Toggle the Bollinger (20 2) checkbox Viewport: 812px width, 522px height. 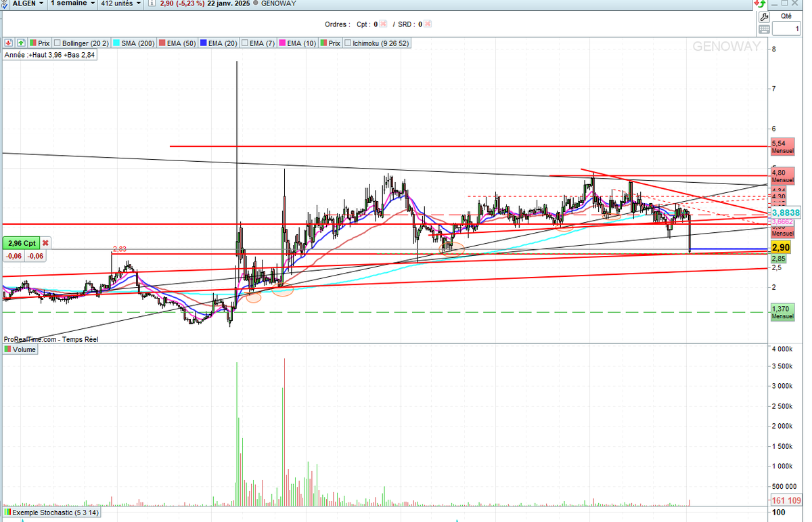(58, 43)
